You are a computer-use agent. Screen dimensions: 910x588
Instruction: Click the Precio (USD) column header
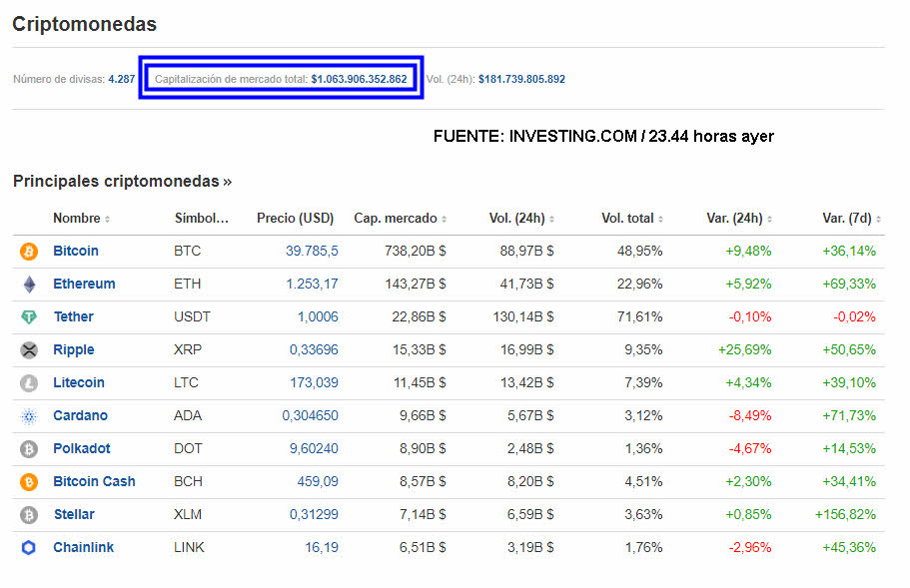295,219
